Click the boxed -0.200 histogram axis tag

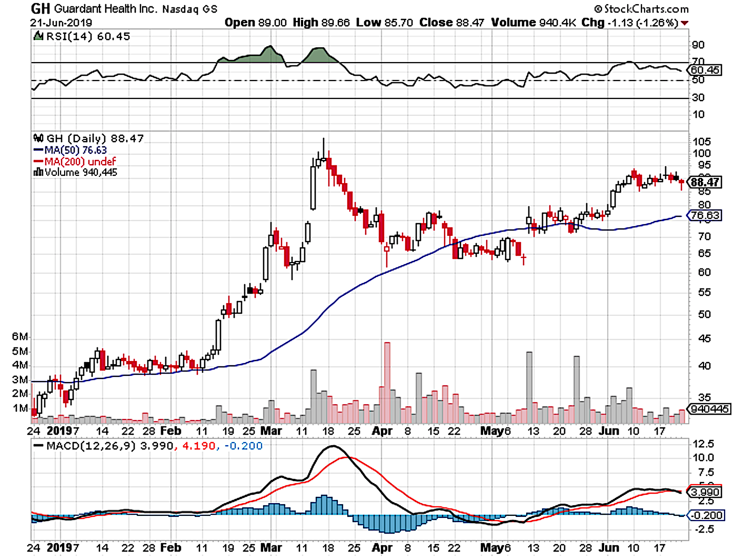point(707,515)
